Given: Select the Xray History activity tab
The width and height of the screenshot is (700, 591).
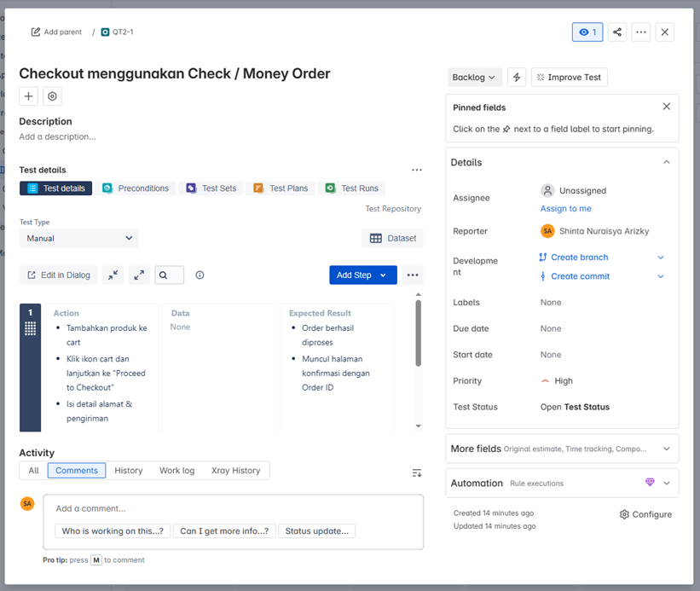Looking at the screenshot, I should coord(235,471).
